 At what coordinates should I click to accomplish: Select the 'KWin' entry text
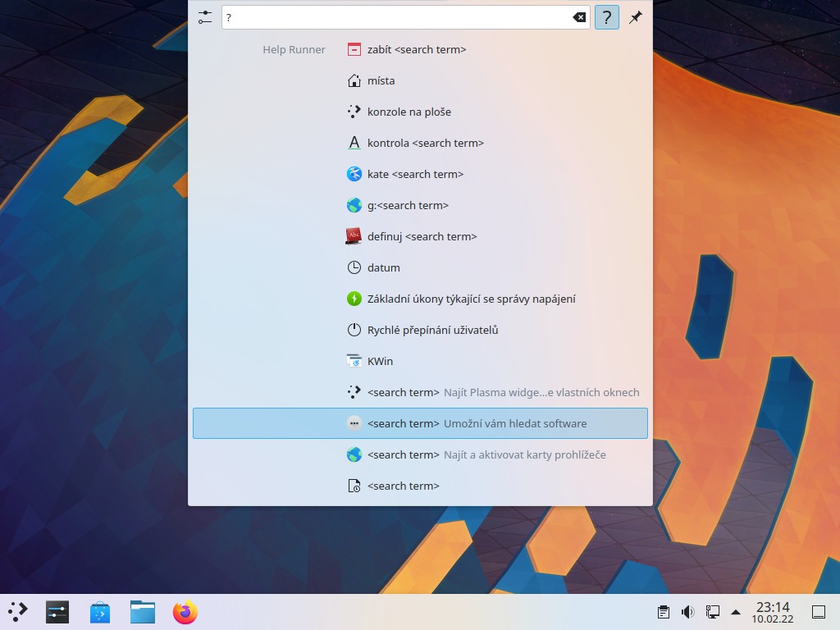tap(380, 361)
